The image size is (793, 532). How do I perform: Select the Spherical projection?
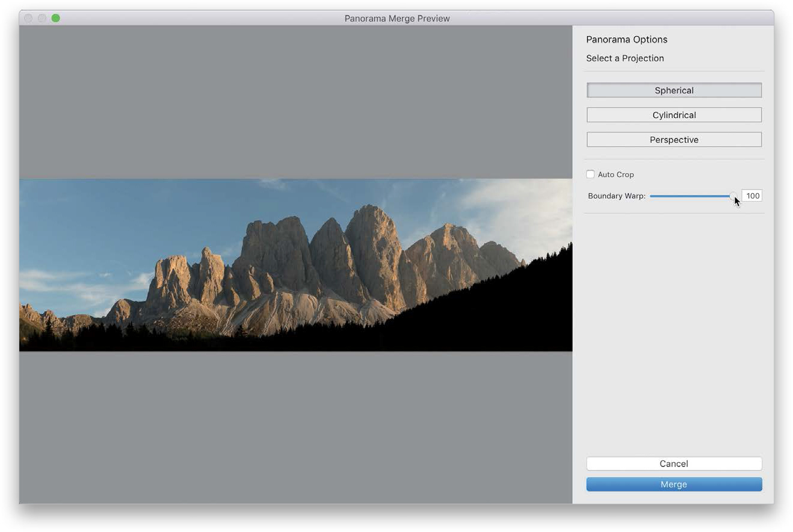[674, 90]
